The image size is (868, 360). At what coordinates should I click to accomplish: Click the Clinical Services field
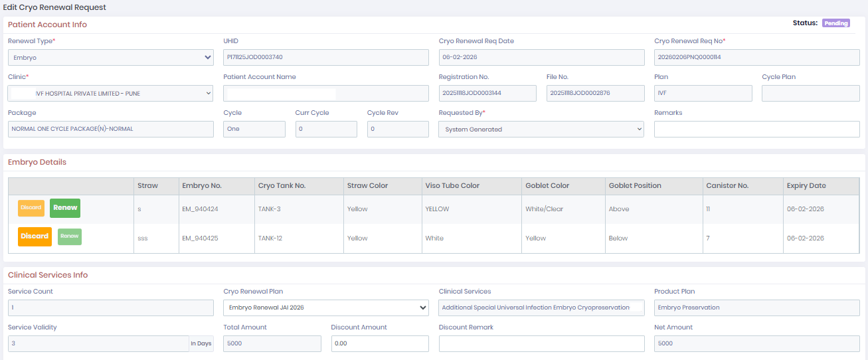[541, 308]
